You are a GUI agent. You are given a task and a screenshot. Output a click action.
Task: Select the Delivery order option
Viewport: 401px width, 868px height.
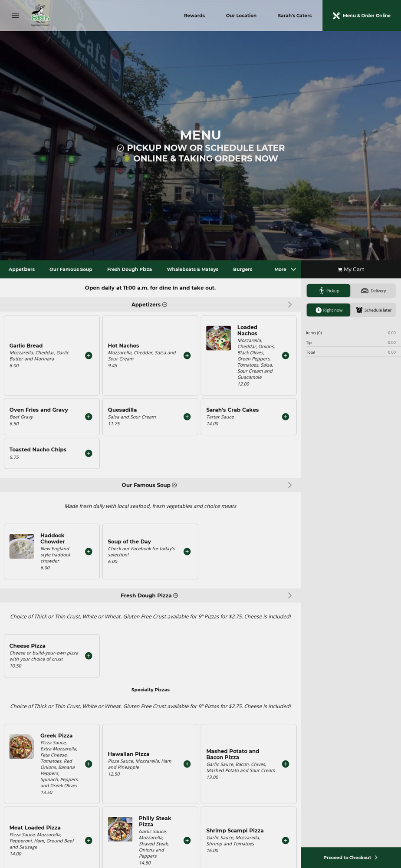pos(373,291)
